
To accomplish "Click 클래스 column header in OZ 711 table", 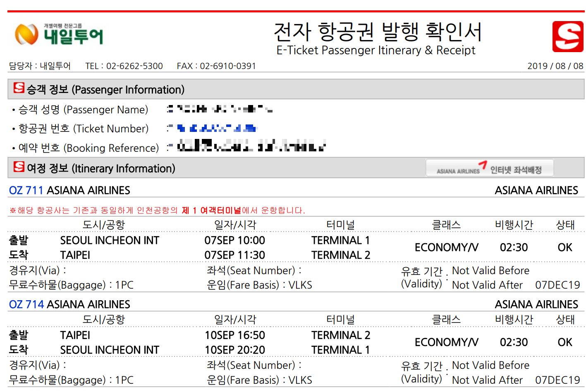I will tap(446, 225).
